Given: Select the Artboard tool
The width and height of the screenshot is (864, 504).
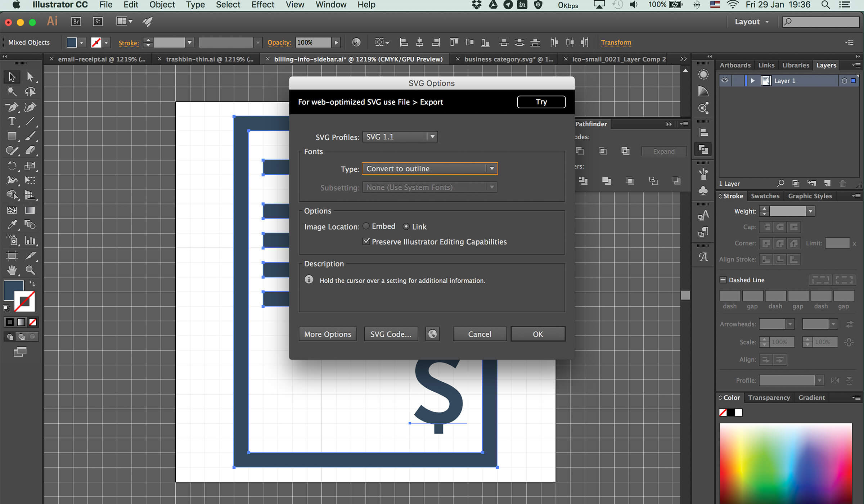Looking at the screenshot, I should pyautogui.click(x=12, y=256).
